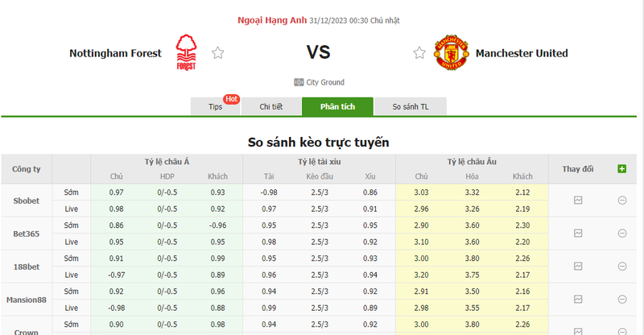Viewport: 644px width, 335px height.
Task: Collapse the Bet365 row with the minus icon
Action: point(621,233)
